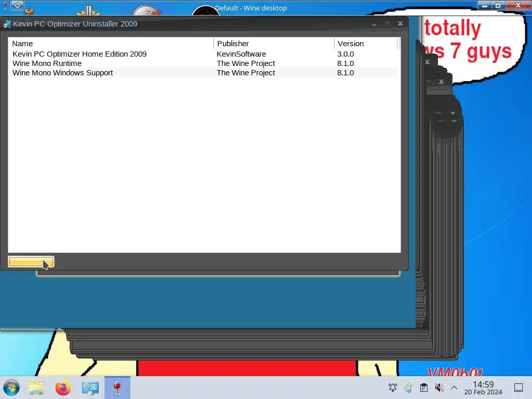Image resolution: width=532 pixels, height=399 pixels.
Task: Close the Default Wine desktop window
Action: tap(518, 5)
